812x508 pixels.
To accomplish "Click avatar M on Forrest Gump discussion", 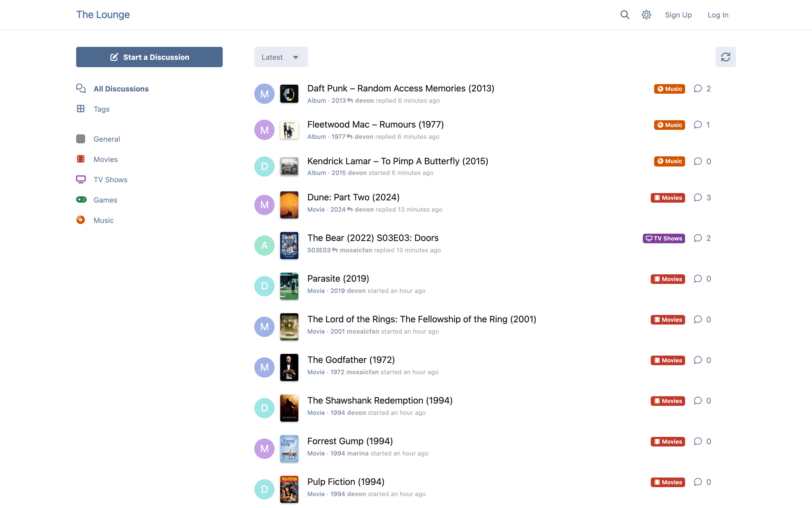I will 264,448.
